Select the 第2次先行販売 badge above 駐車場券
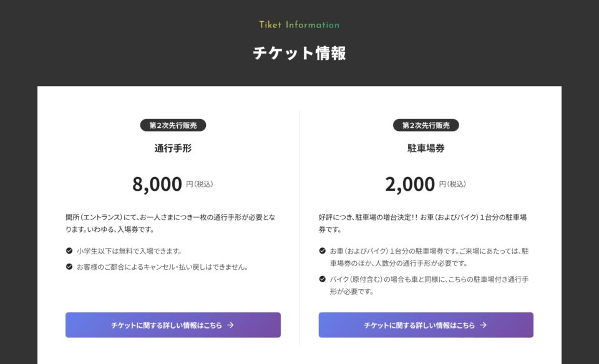599x364 pixels. 427,125
